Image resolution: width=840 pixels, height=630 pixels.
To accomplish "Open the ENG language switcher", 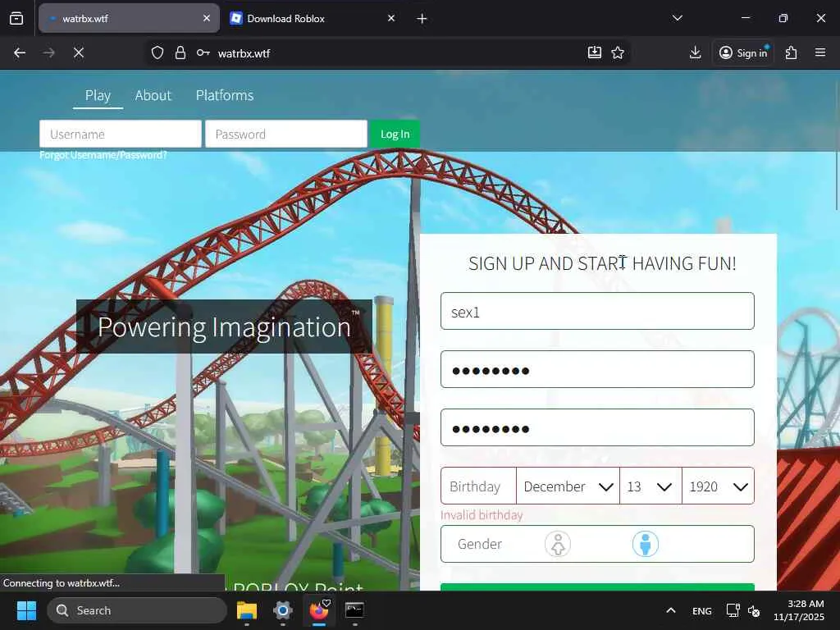I will pos(702,610).
